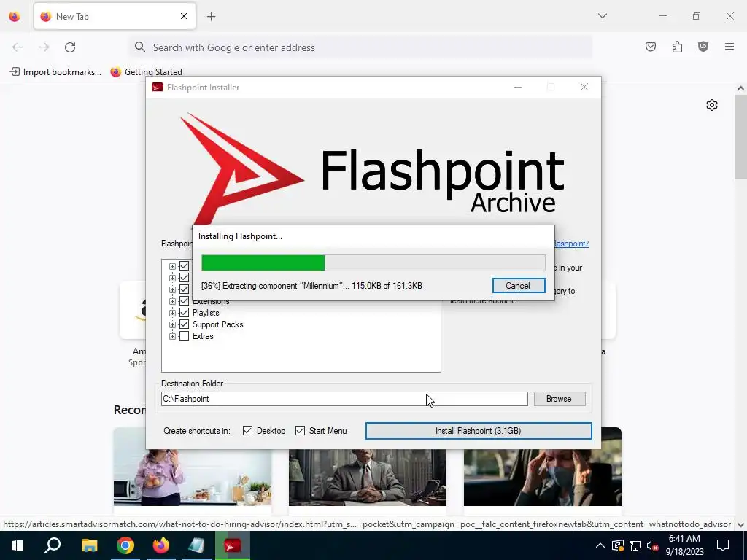Image resolution: width=747 pixels, height=560 pixels.
Task: Uncheck the Extensions component checkbox
Action: (x=185, y=301)
